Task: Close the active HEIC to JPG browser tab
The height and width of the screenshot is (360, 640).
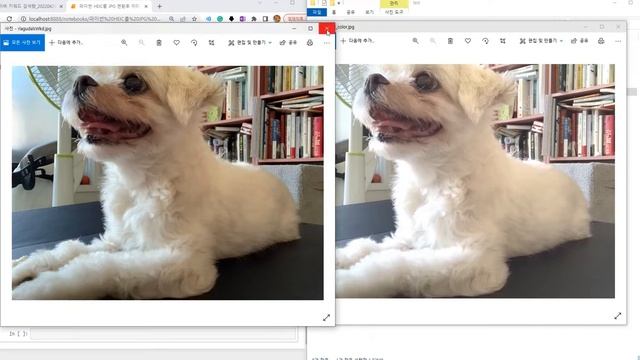Action: pos(146,6)
